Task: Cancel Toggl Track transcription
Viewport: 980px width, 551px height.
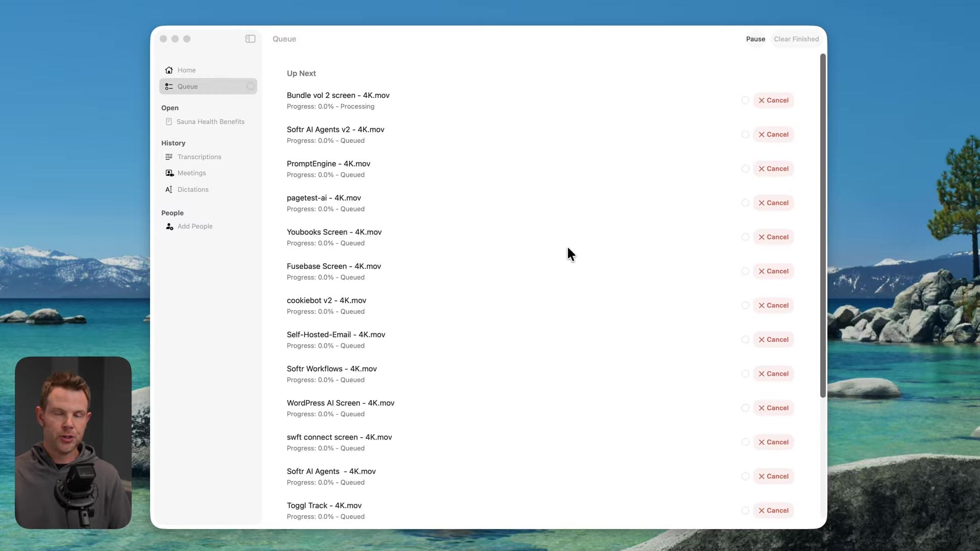Action: coord(773,510)
